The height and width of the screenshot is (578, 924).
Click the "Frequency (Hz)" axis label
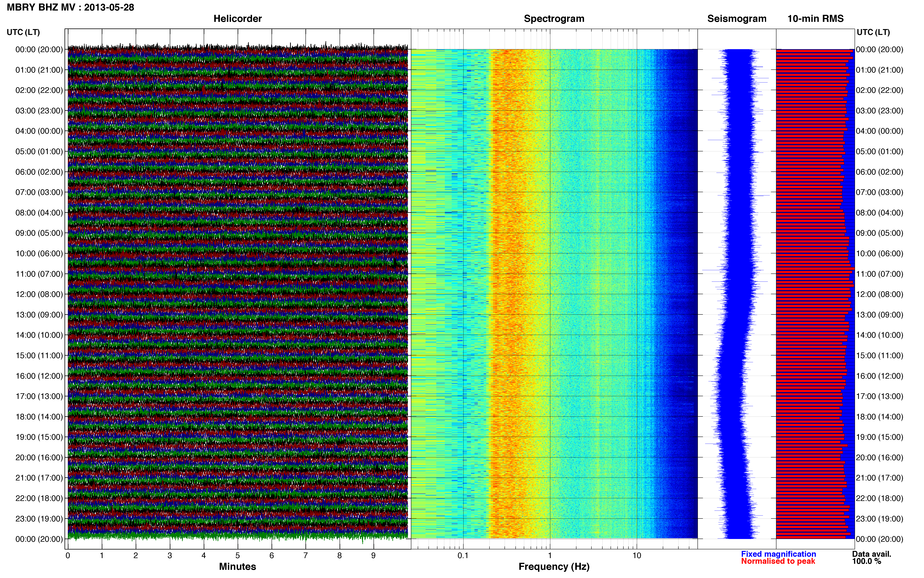coord(554,566)
